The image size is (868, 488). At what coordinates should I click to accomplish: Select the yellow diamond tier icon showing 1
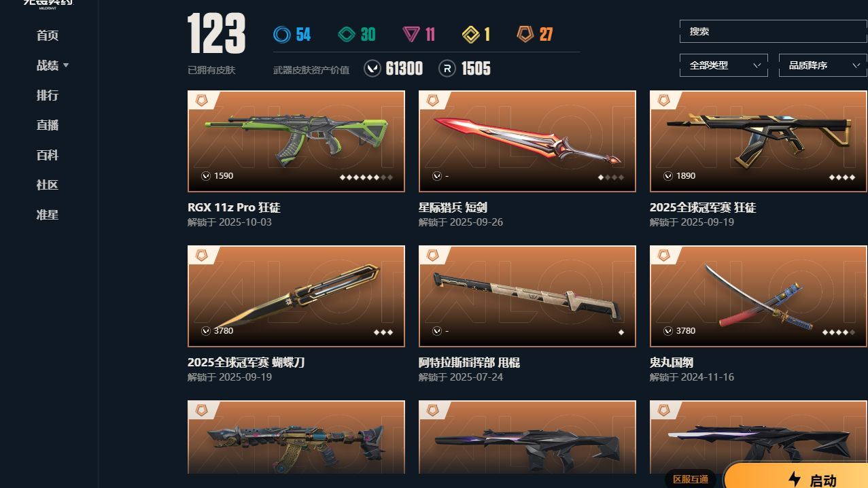(471, 34)
